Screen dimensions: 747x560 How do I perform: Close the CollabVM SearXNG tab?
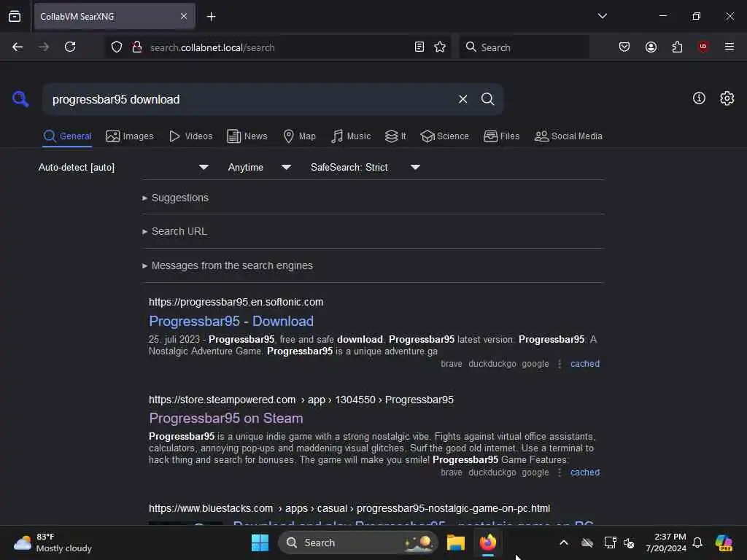[184, 16]
